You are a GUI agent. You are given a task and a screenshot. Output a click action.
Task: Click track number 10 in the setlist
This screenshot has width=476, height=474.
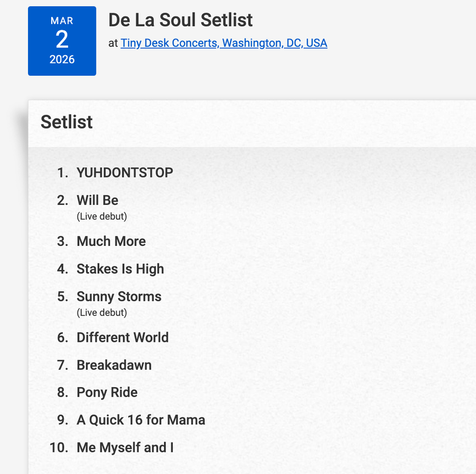pos(59,448)
